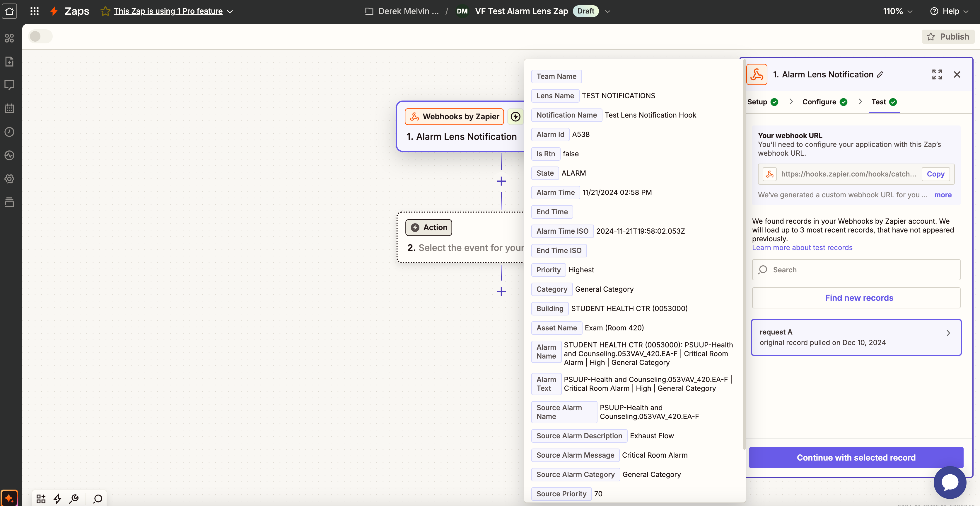Open the settings gear in the left sidebar
Image resolution: width=980 pixels, height=506 pixels.
tap(9, 179)
